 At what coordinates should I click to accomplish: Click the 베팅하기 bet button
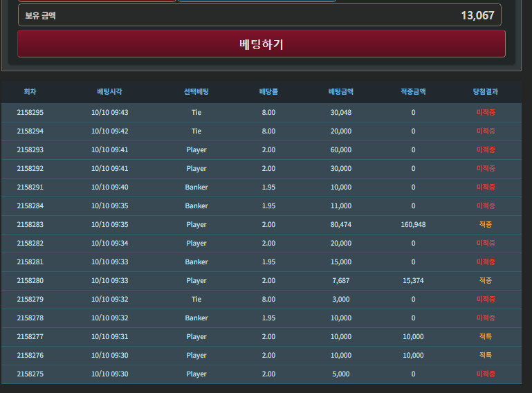click(262, 44)
